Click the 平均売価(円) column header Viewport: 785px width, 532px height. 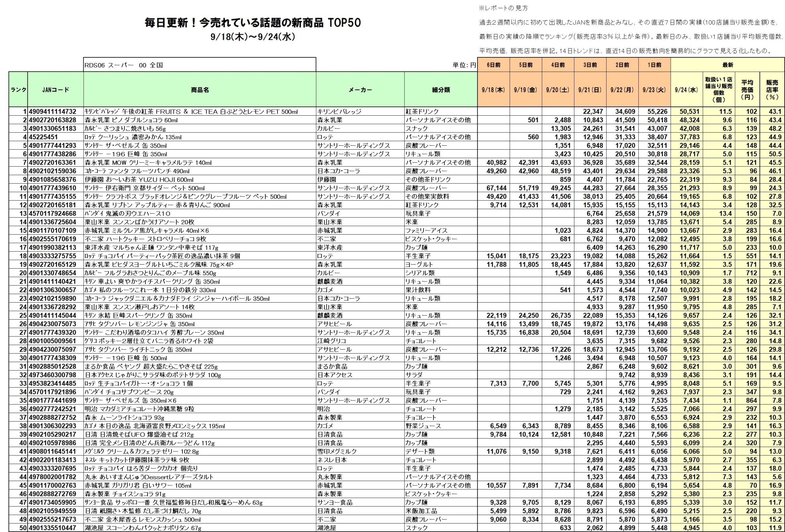(747, 90)
